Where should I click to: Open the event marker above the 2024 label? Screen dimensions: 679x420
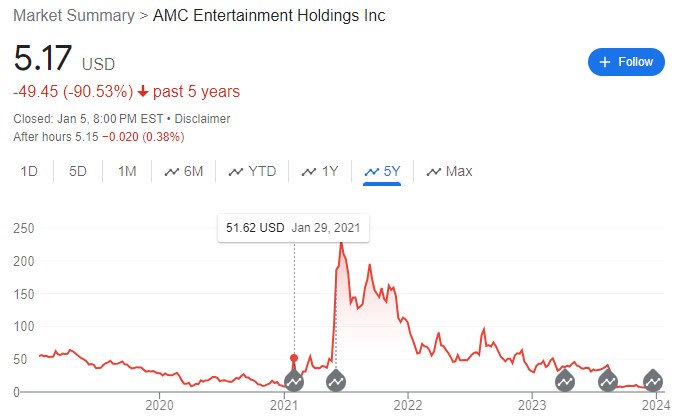653,381
